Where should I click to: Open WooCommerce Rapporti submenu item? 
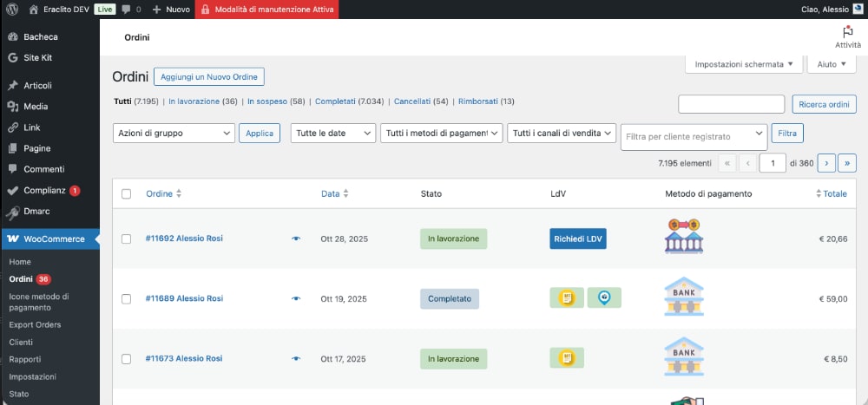[x=25, y=359]
